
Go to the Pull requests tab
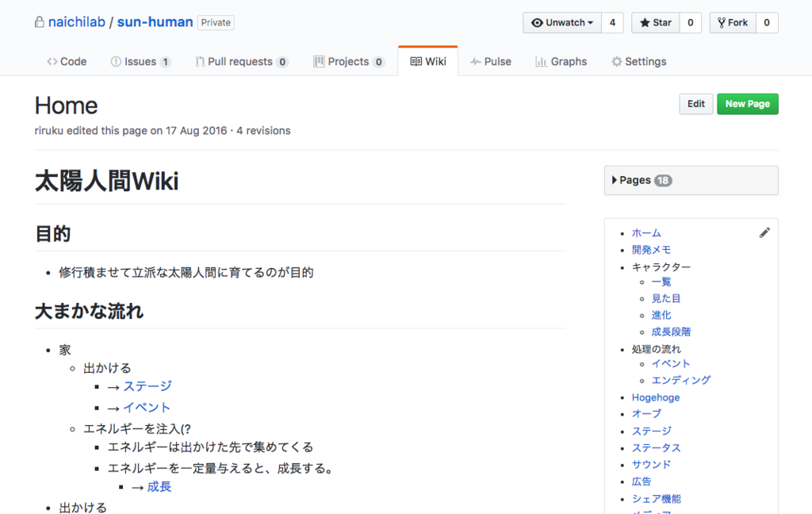point(241,62)
